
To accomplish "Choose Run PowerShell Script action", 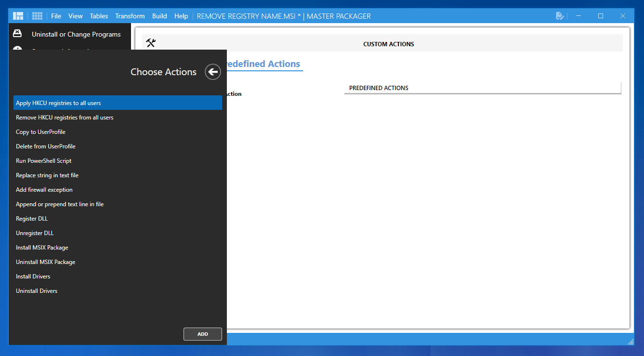I will pos(118,160).
